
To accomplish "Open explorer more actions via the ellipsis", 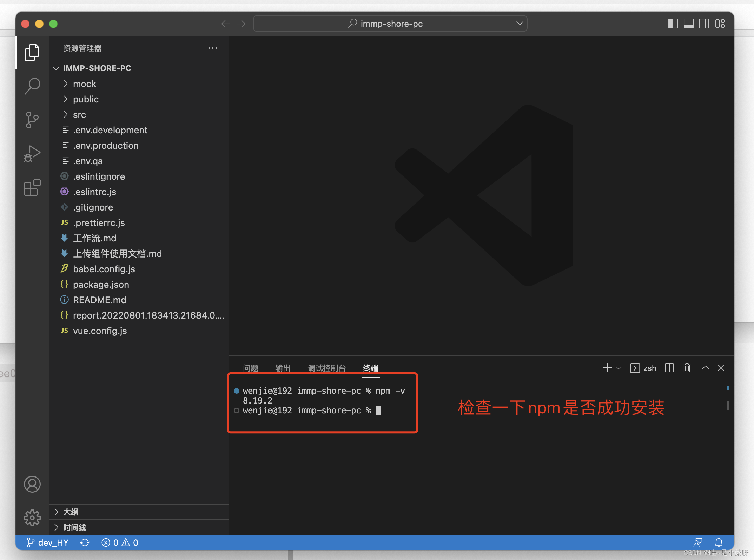I will point(212,48).
